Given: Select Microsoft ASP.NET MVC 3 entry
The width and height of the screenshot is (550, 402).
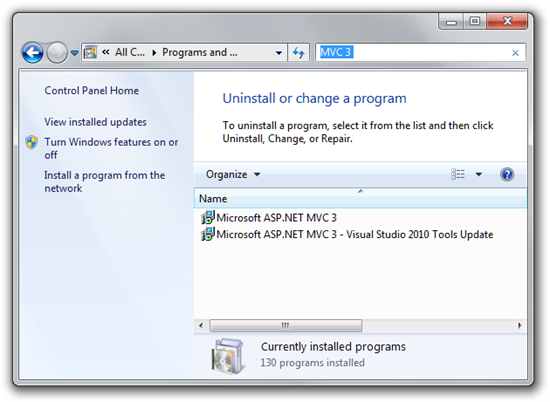Looking at the screenshot, I should [276, 217].
